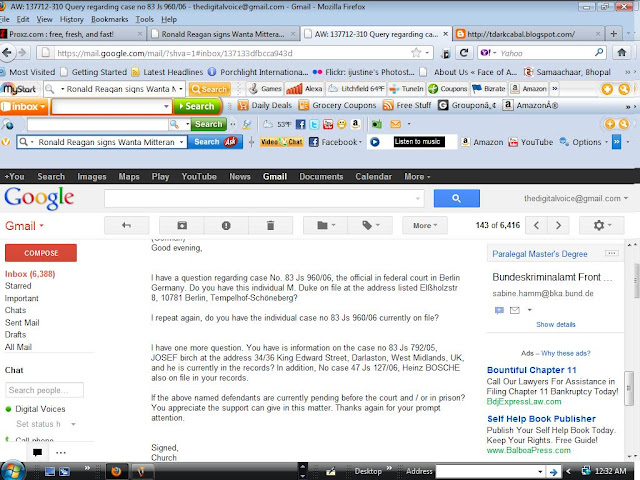Click Twitter icon in toolbar
640x480 pixels.
point(314,124)
